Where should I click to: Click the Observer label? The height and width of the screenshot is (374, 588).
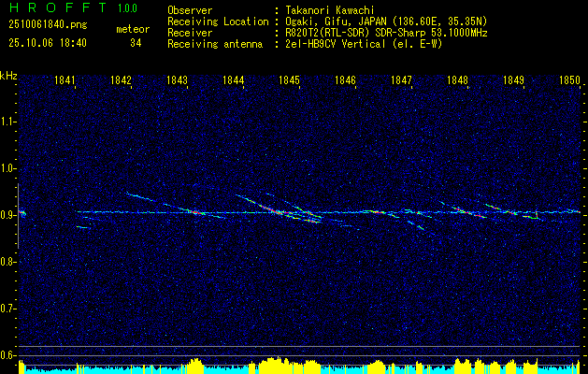190,10
